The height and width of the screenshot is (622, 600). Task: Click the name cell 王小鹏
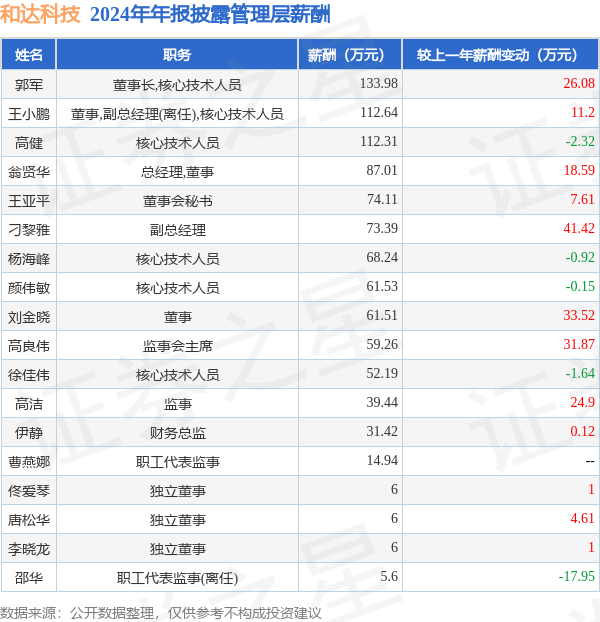tap(29, 114)
